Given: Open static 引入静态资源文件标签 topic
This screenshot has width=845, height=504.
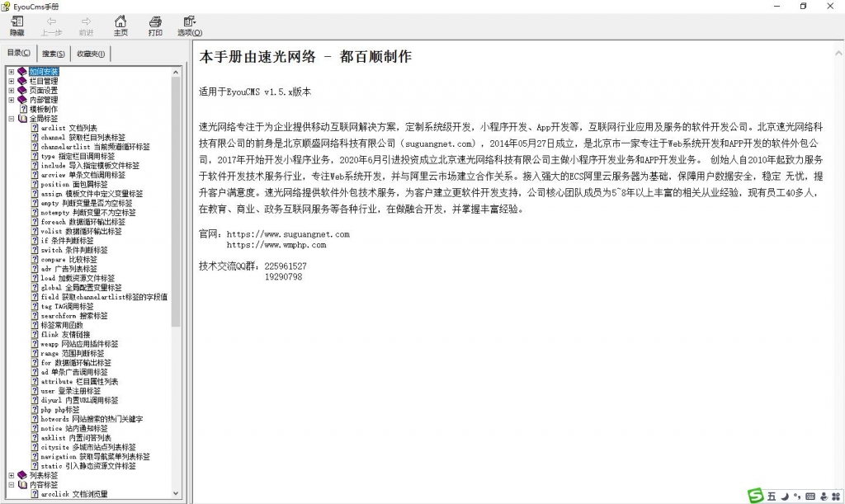Looking at the screenshot, I should pyautogui.click(x=88, y=466).
